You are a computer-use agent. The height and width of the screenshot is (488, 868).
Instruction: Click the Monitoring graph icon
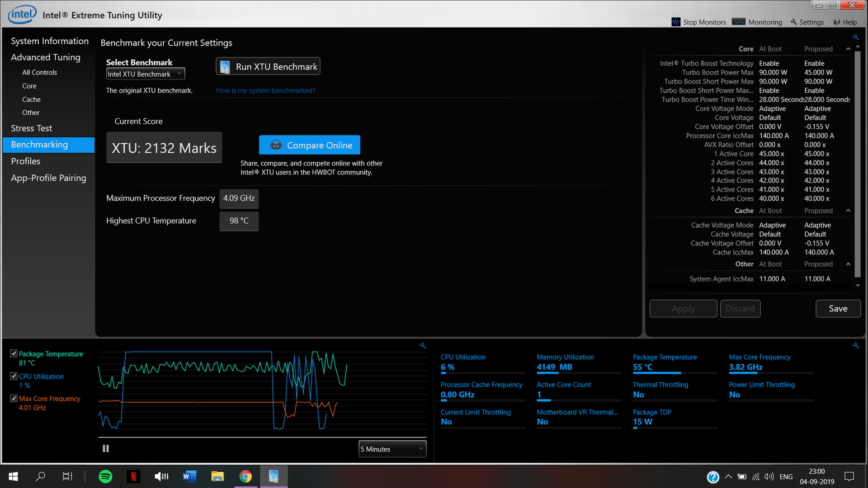tap(739, 22)
